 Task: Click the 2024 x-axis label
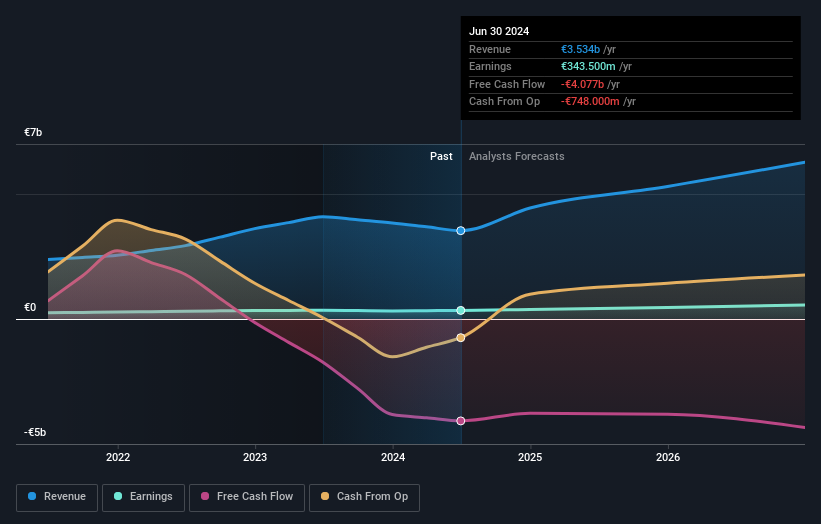click(x=393, y=457)
